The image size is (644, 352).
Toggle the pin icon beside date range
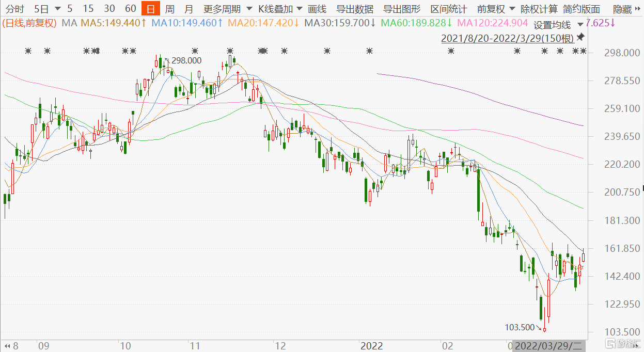(580, 37)
